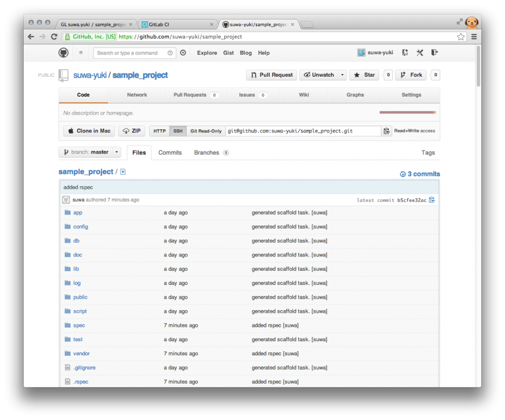Open the create new repository icon
Image resolution: width=505 pixels, height=420 pixels.
[405, 53]
